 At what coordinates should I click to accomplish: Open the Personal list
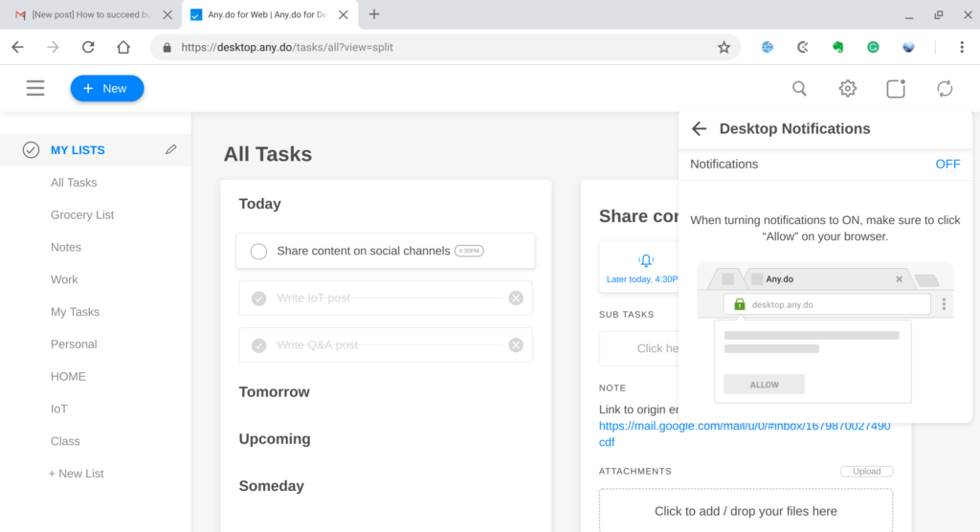coord(74,344)
